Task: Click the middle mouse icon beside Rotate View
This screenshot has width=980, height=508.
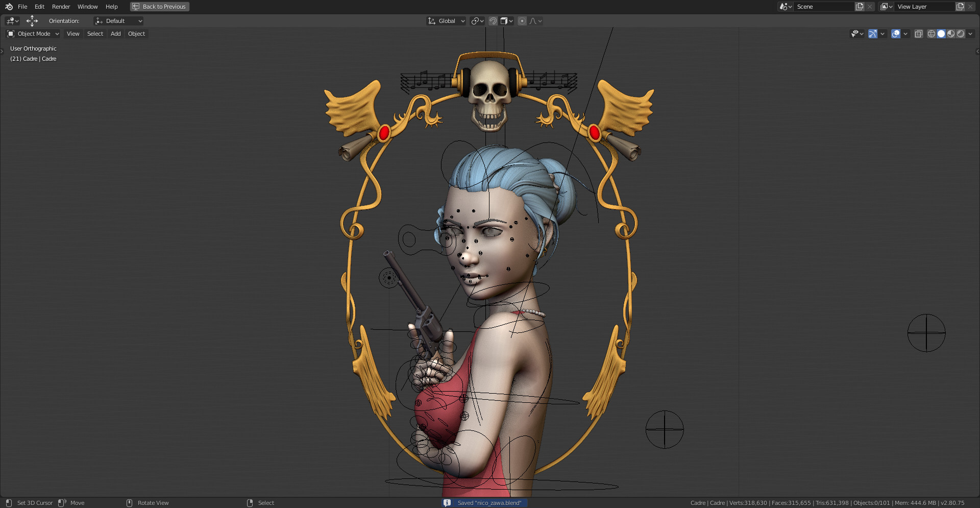Action: coord(129,503)
